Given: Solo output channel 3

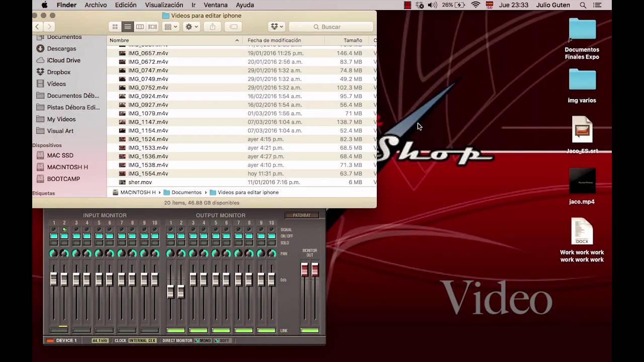Looking at the screenshot, I should [193, 242].
